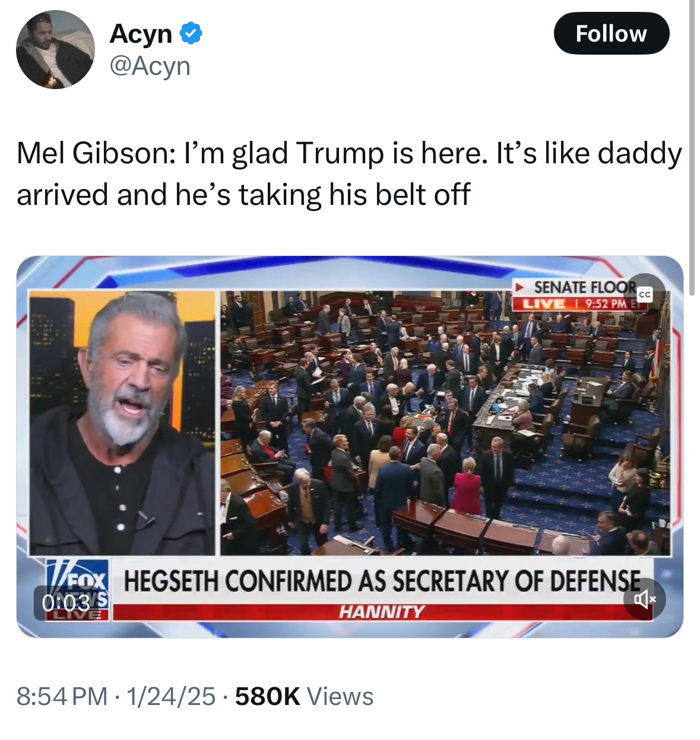Click the blue verified checkmark badge

coord(191,34)
